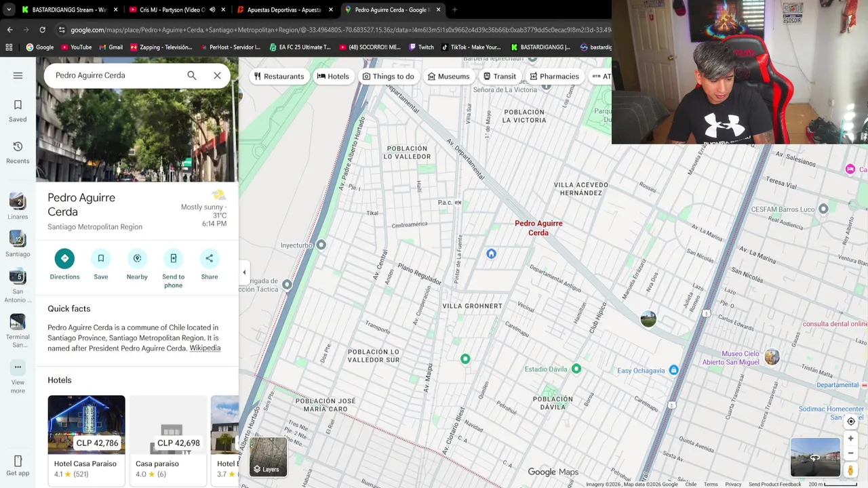Viewport: 868px width, 488px height.
Task: Filter map by Pharmacies
Action: pyautogui.click(x=555, y=76)
